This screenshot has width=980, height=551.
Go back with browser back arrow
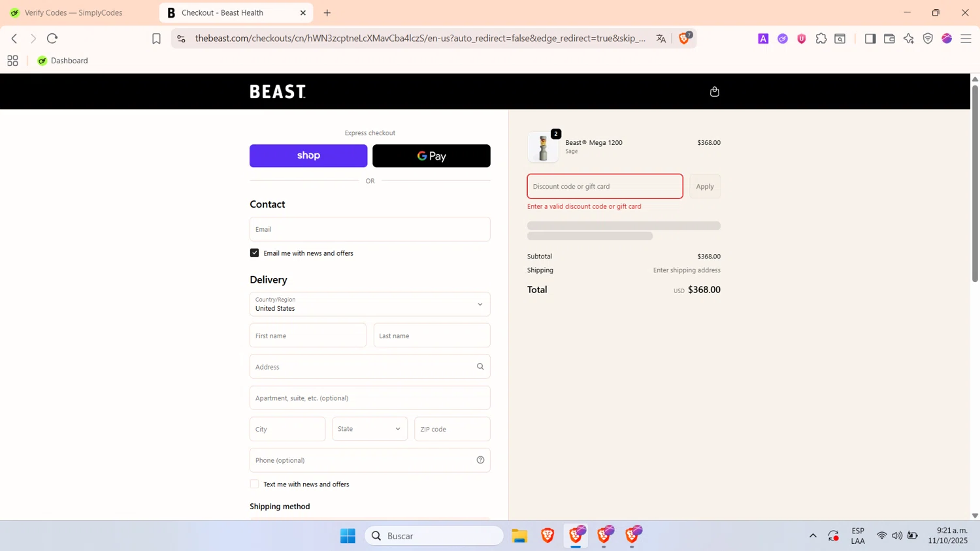(14, 39)
